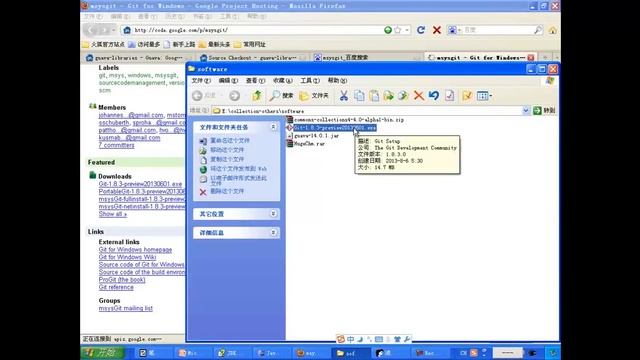Click the red Delete X toolbar icon

(418, 96)
